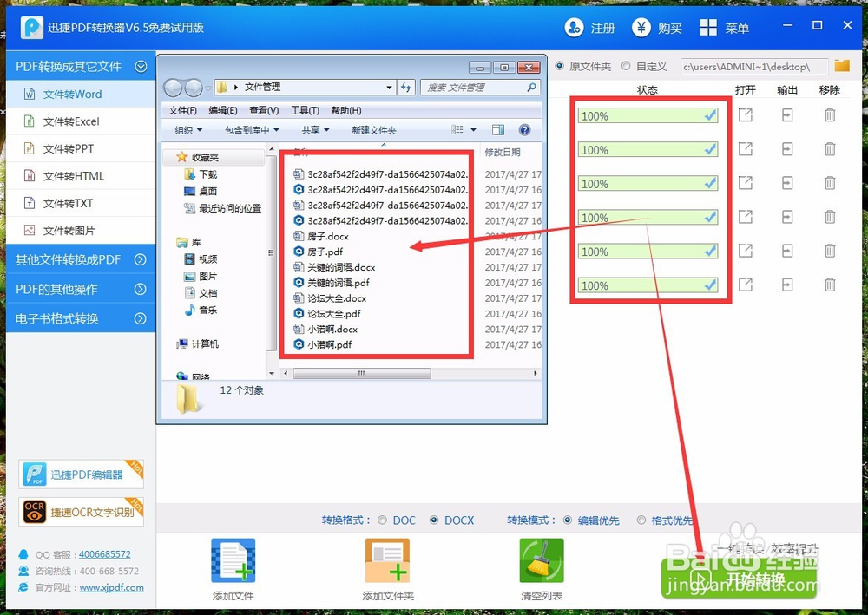Viewport: 868px width, 615px height.
Task: Click the 捷速OCR文字识别 banner
Action: tap(81, 512)
